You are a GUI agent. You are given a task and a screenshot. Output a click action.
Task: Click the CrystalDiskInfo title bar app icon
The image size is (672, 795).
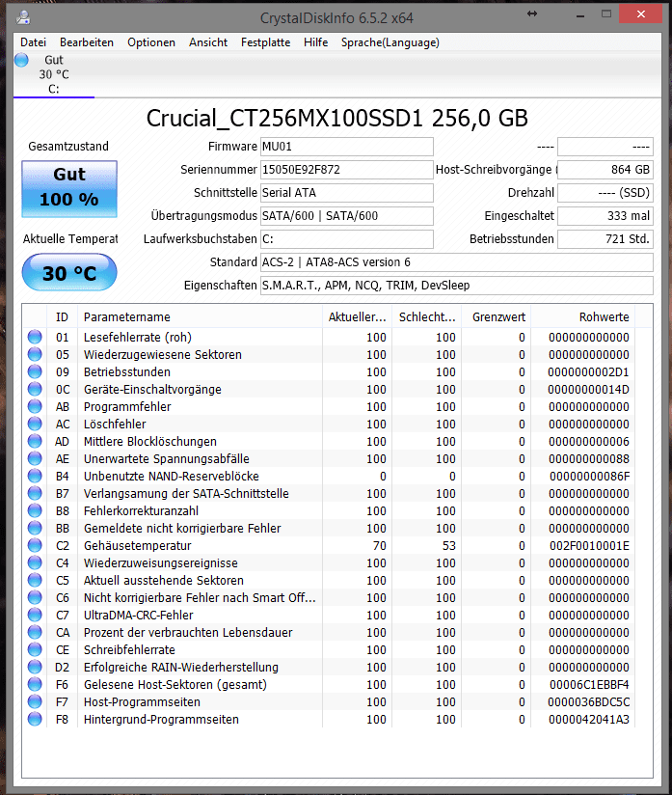click(x=23, y=17)
